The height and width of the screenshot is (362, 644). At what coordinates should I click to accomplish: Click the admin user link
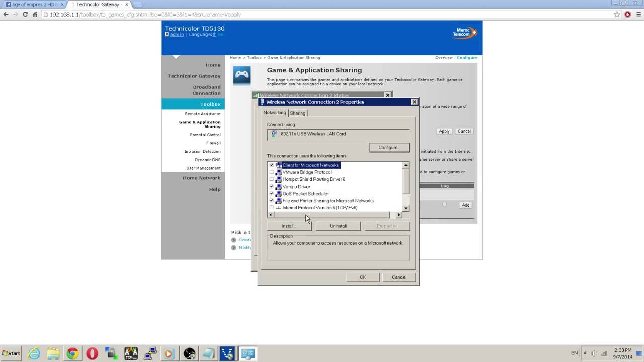(x=177, y=34)
